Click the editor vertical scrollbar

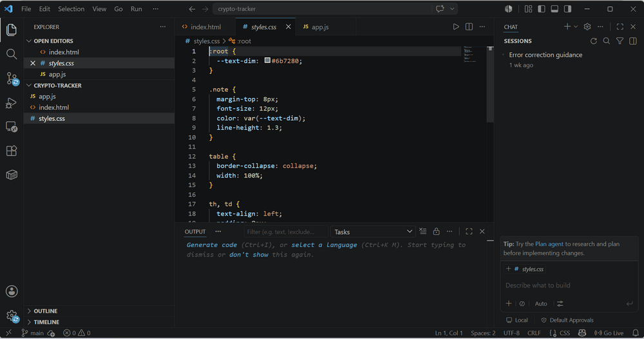point(490,84)
